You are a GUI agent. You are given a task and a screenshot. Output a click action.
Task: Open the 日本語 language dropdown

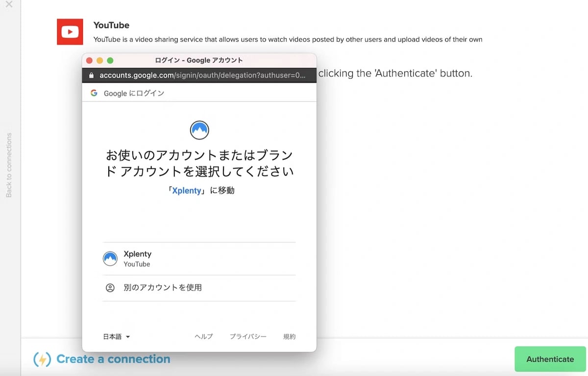tap(116, 336)
